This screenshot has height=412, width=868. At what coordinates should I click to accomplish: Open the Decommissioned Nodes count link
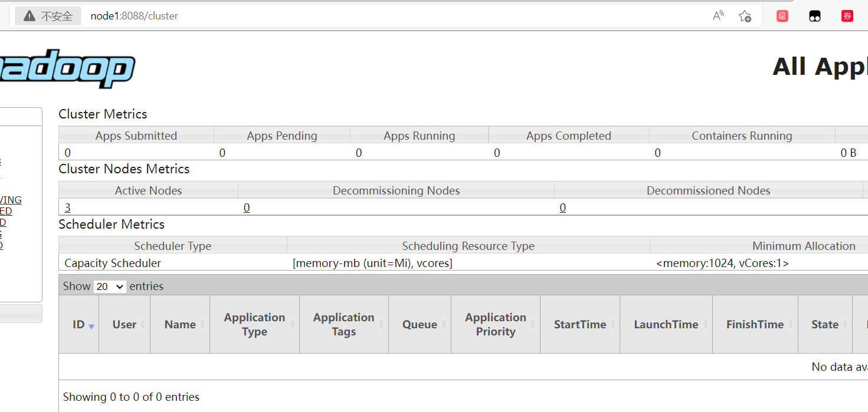click(x=563, y=207)
